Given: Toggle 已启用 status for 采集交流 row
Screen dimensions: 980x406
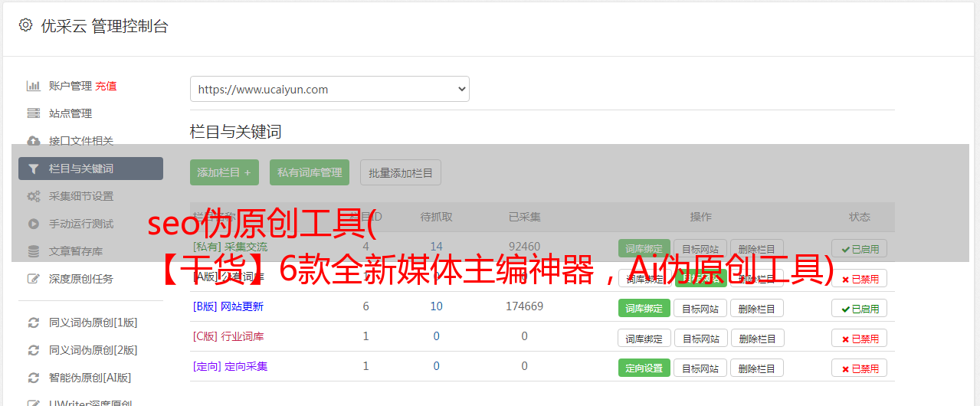Looking at the screenshot, I should [860, 248].
